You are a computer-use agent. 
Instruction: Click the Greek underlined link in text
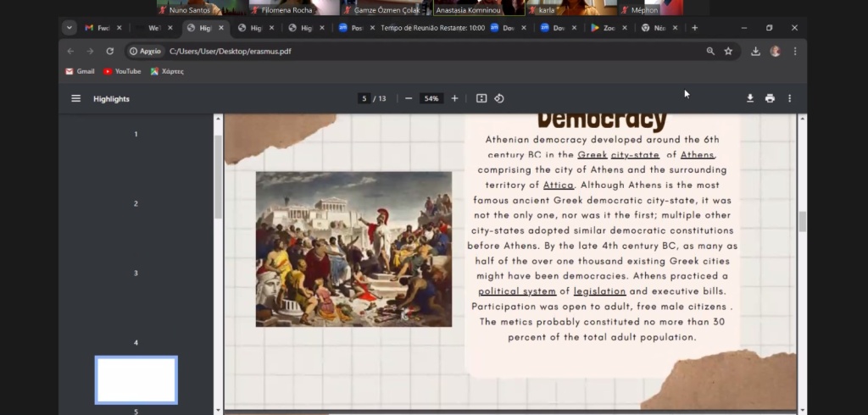point(593,155)
